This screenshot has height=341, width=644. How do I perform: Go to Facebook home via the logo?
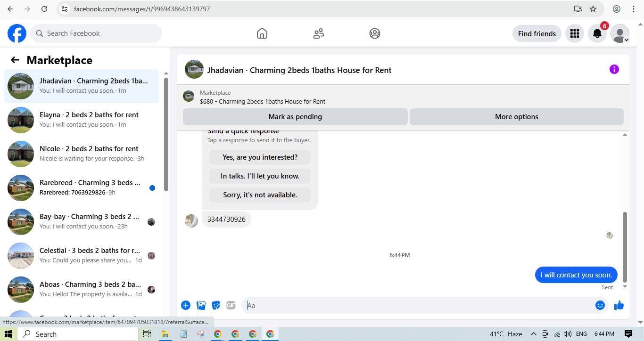point(17,33)
